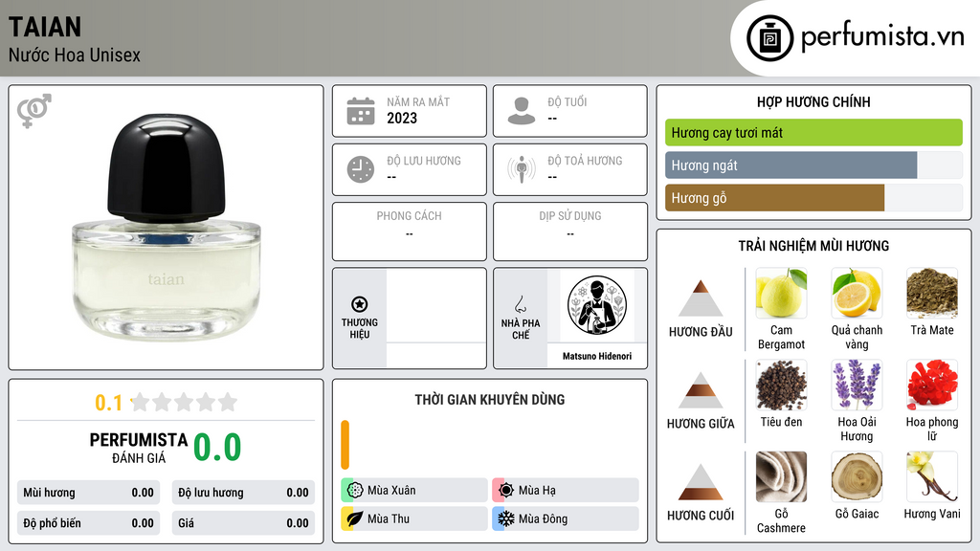980x551 pixels.
Task: Click the Mùi hương score row
Action: [88, 493]
